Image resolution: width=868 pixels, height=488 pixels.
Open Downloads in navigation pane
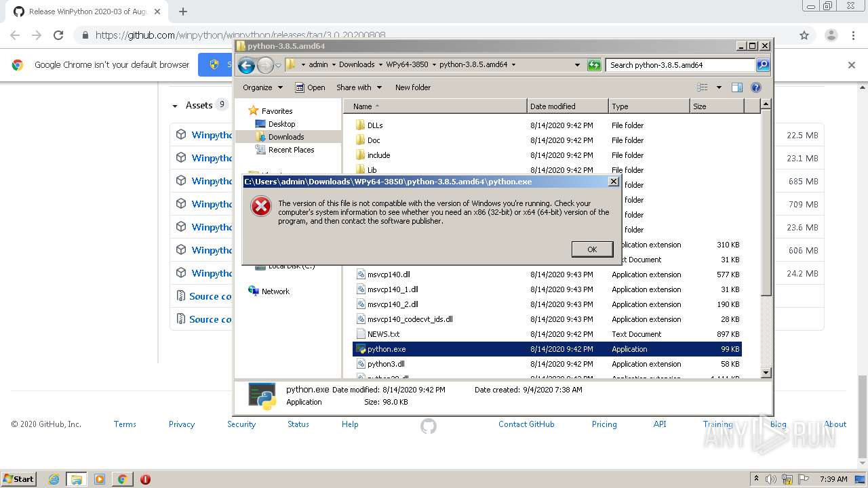[279, 137]
